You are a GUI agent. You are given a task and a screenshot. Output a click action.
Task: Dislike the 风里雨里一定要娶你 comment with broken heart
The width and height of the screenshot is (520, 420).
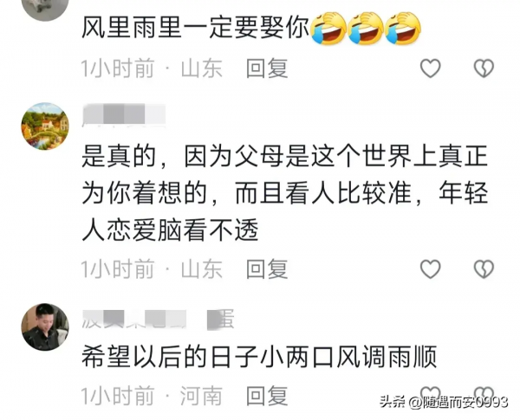[x=484, y=68]
